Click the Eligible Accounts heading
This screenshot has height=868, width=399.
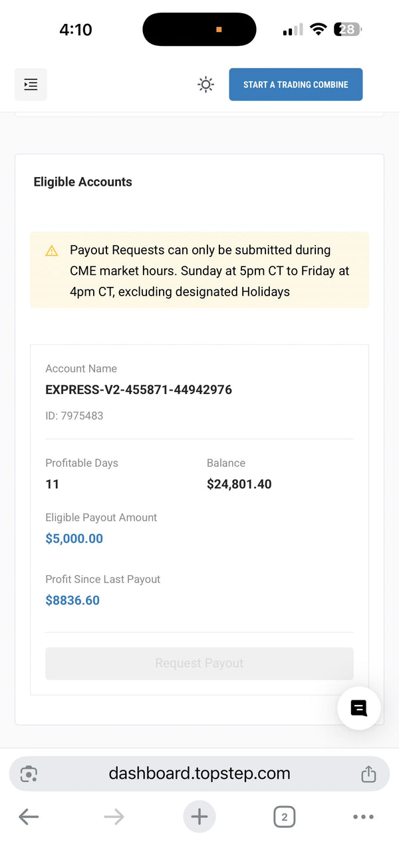tap(82, 182)
